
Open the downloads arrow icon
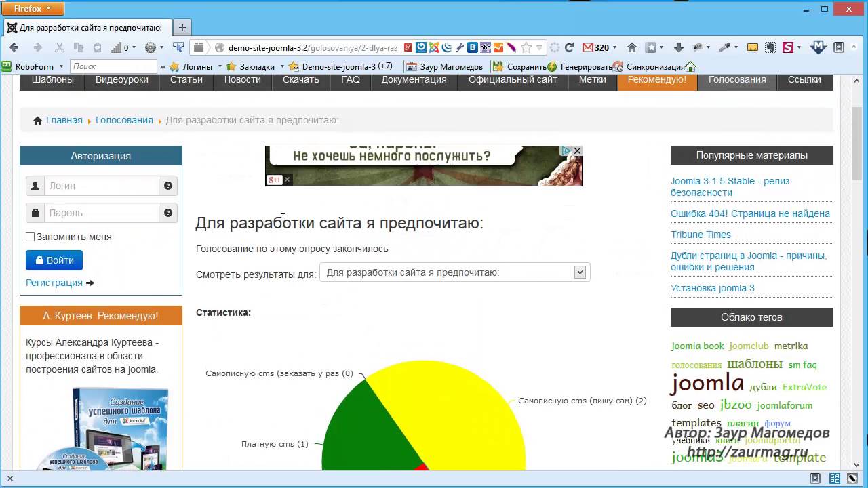coord(679,47)
